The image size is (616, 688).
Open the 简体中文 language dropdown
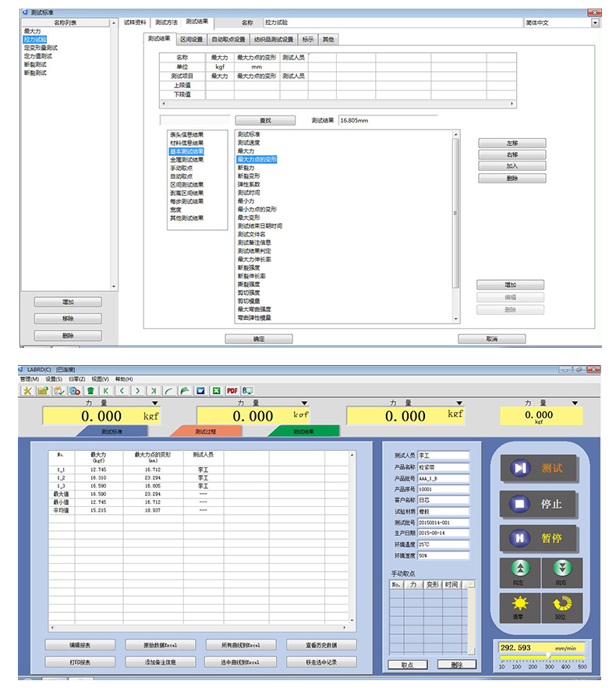[596, 23]
